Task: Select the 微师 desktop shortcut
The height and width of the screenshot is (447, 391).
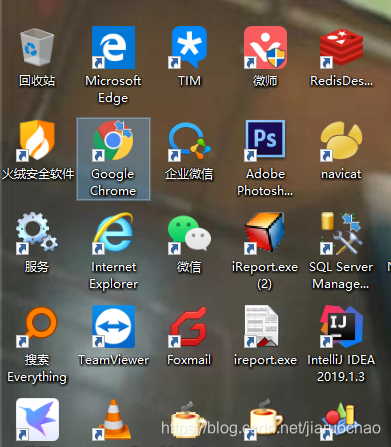Action: pos(265,47)
